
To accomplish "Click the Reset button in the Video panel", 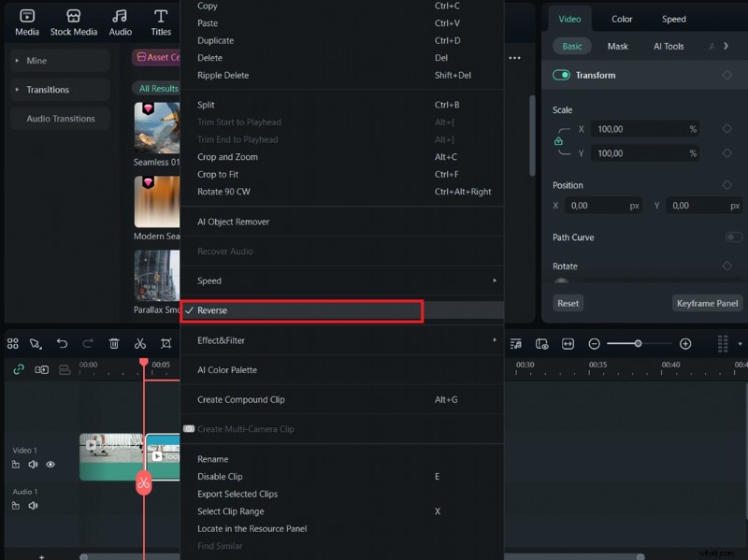I will point(567,303).
